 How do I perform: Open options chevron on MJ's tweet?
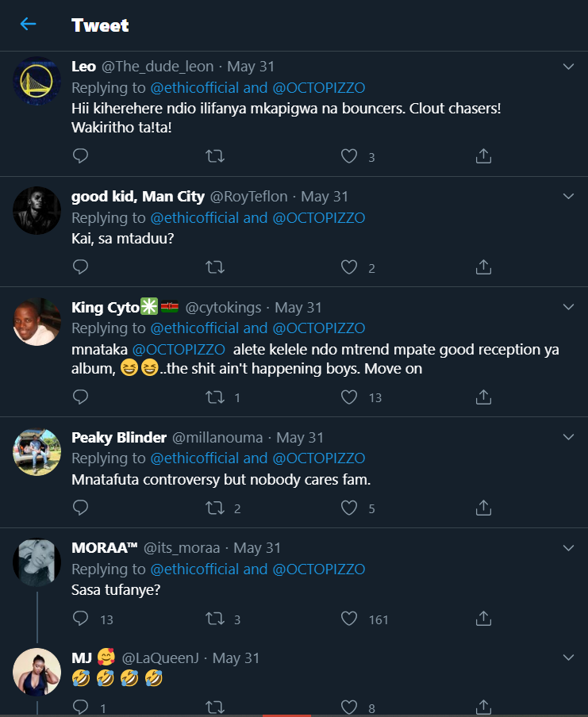click(568, 658)
